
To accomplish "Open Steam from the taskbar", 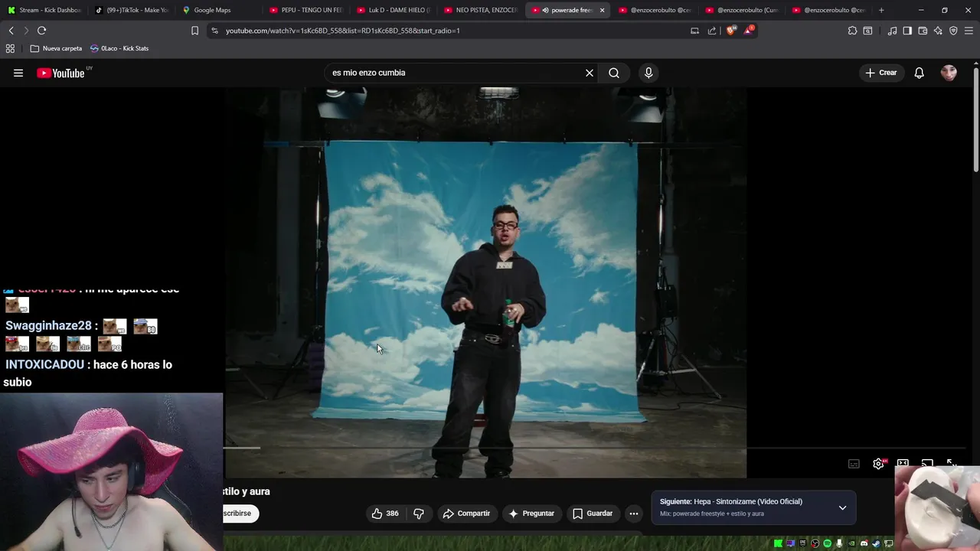I will (x=876, y=543).
